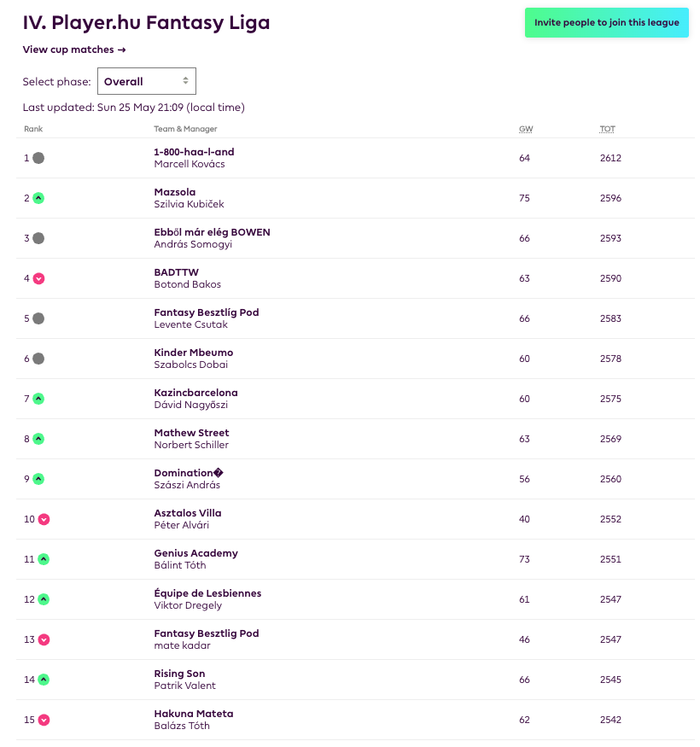Click the grey no-change icon for Kinder Mbeumo
Screen dimensions: 700x747
click(38, 359)
